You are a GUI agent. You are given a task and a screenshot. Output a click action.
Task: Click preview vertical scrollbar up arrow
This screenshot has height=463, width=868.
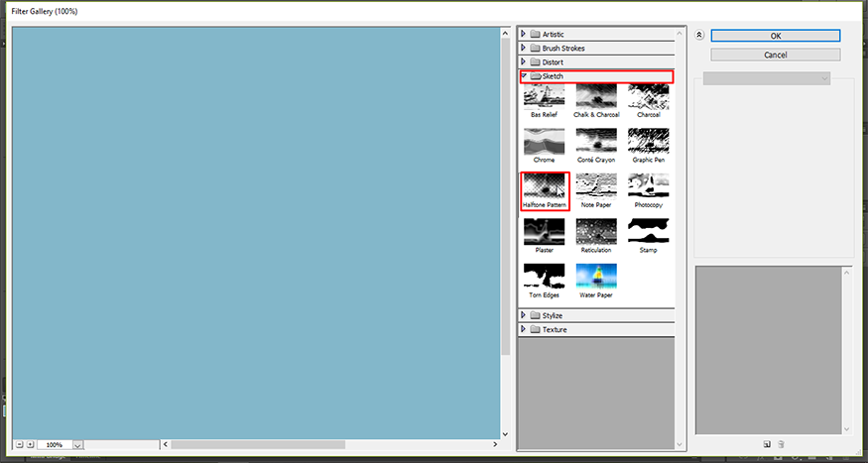pyautogui.click(x=504, y=33)
